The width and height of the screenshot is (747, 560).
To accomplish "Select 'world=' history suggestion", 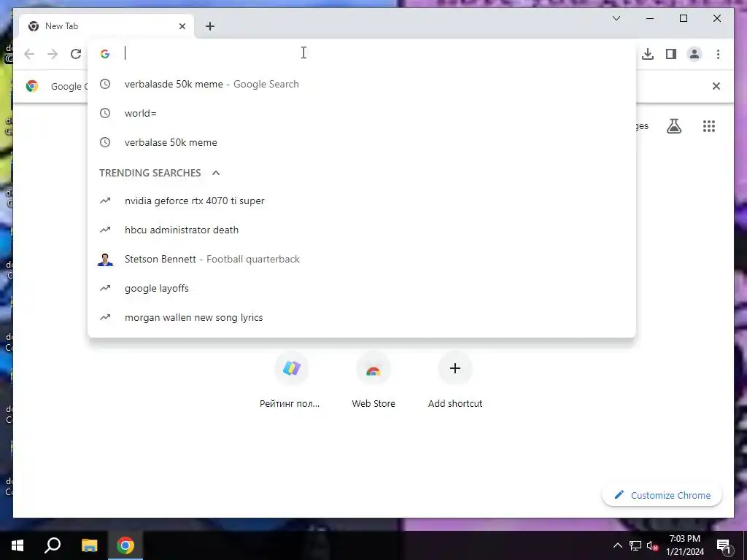I will click(x=362, y=113).
